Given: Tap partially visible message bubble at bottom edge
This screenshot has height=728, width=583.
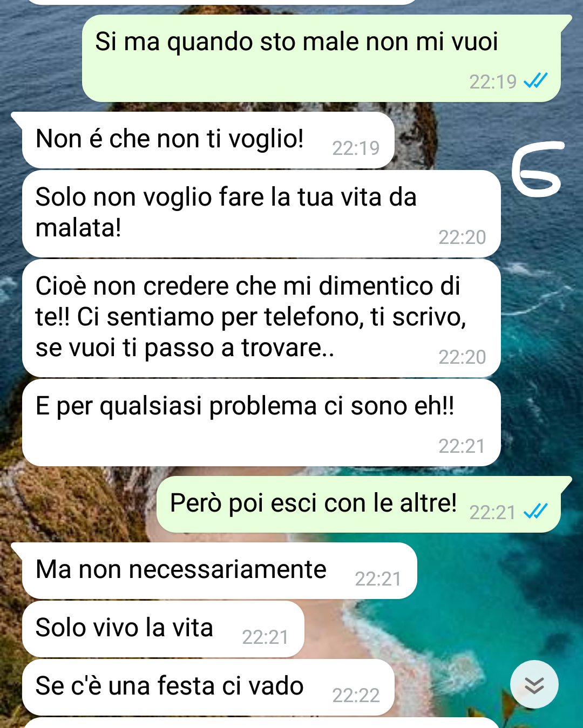Looking at the screenshot, I should [261, 723].
